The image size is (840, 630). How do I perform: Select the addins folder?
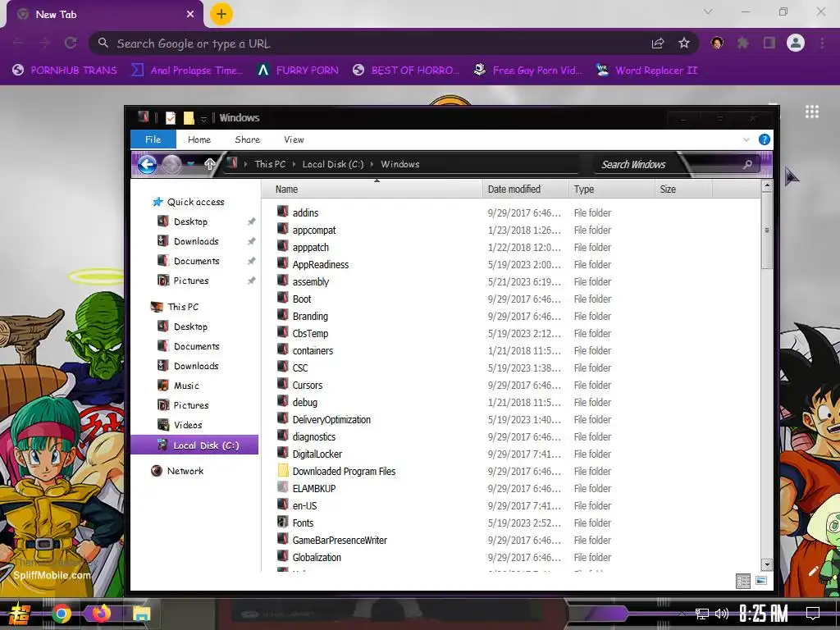coord(305,212)
